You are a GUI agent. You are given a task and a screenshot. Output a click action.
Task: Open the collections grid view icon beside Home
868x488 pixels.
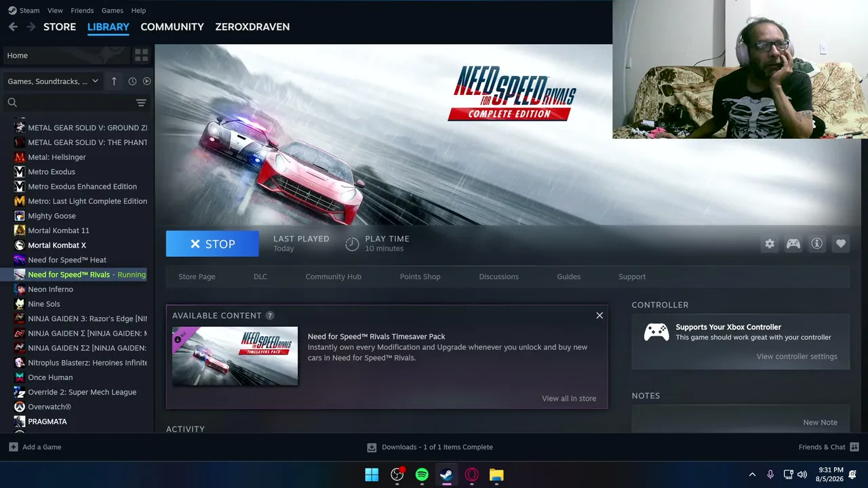pyautogui.click(x=141, y=56)
